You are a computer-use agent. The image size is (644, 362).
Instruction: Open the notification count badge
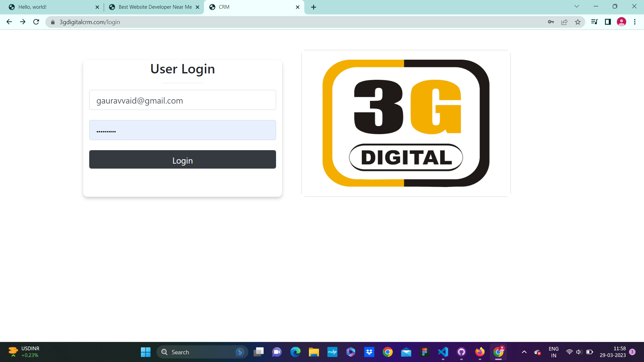[632, 352]
